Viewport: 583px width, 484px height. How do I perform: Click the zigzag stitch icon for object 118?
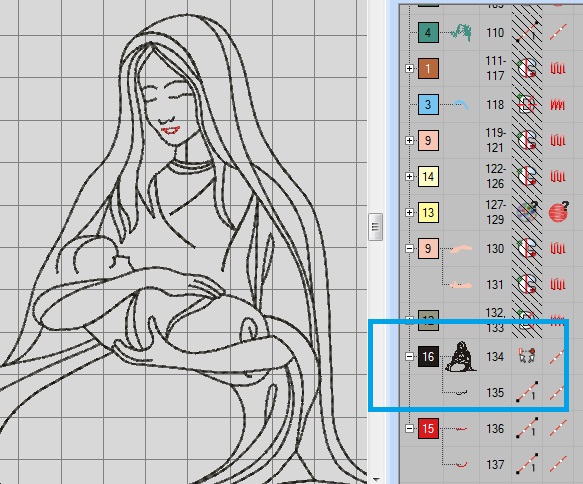557,105
